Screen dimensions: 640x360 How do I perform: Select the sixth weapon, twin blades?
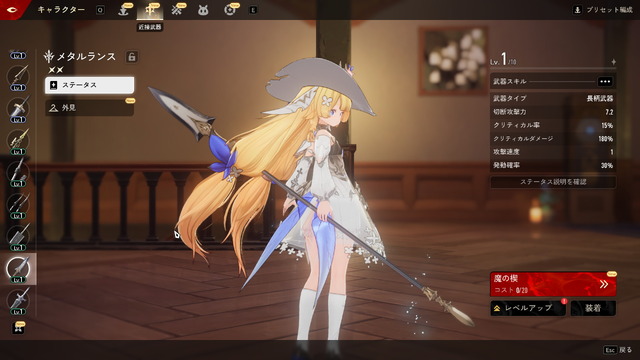pyautogui.click(x=18, y=205)
